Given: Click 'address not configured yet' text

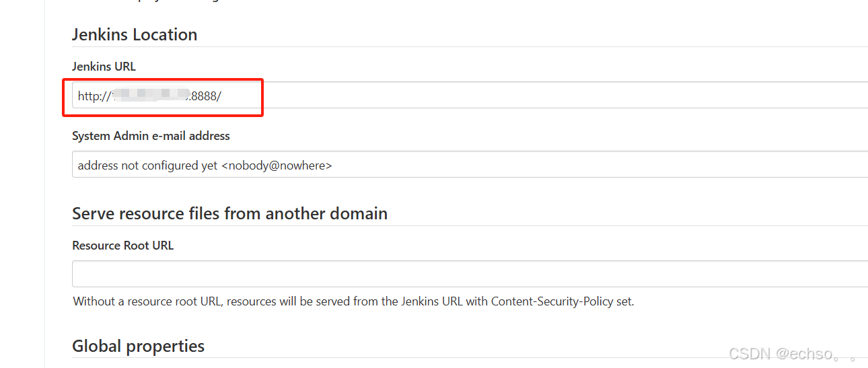Looking at the screenshot, I should coord(147,165).
